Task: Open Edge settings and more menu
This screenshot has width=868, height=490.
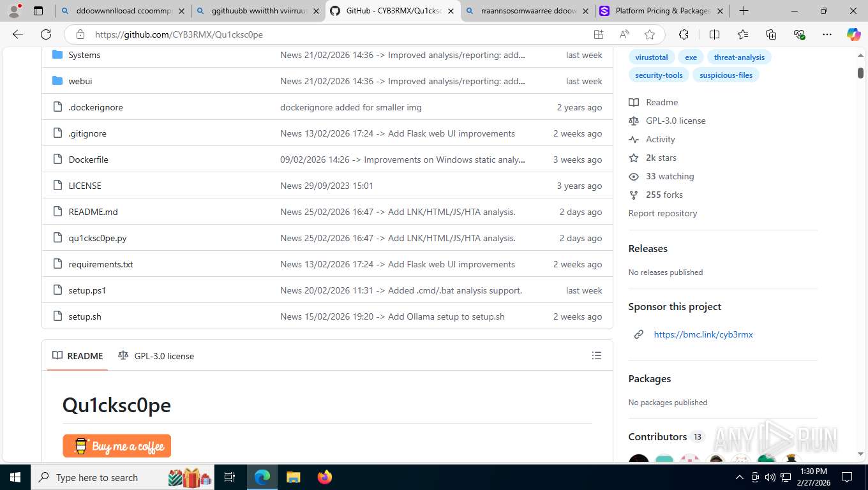Action: [x=827, y=34]
